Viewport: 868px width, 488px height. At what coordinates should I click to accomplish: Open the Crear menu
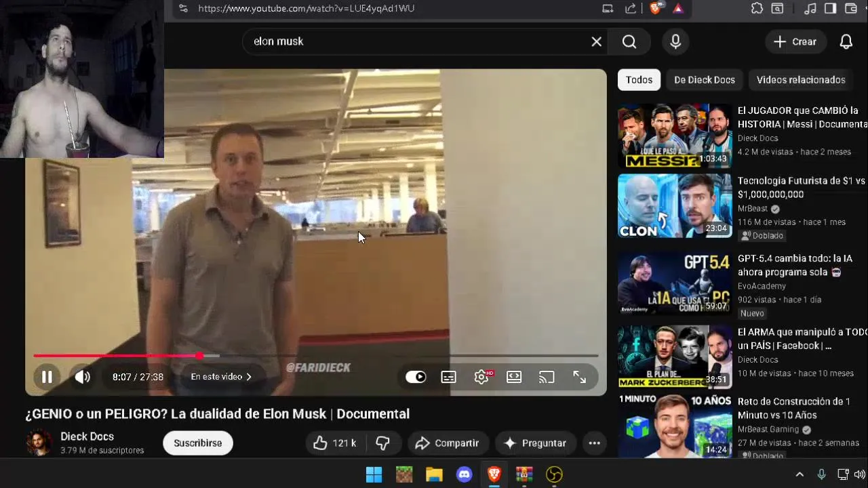(795, 42)
